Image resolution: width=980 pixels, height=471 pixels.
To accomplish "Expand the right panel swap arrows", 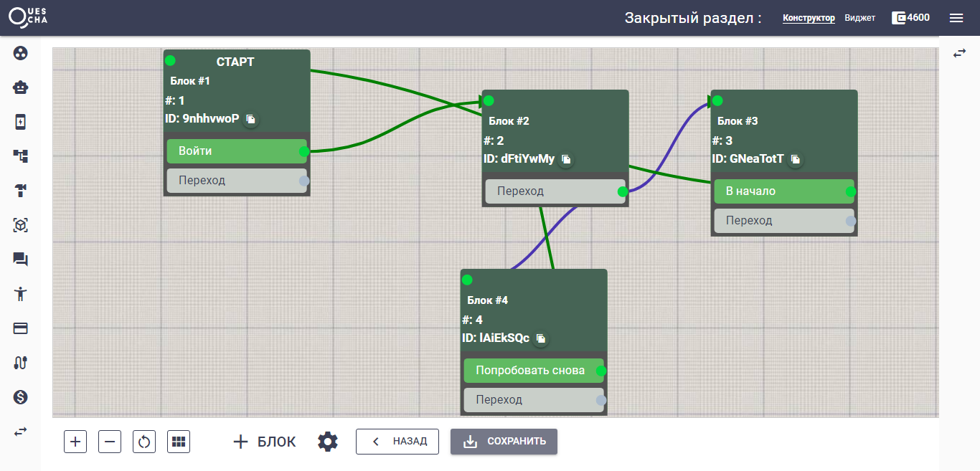I will click(959, 53).
